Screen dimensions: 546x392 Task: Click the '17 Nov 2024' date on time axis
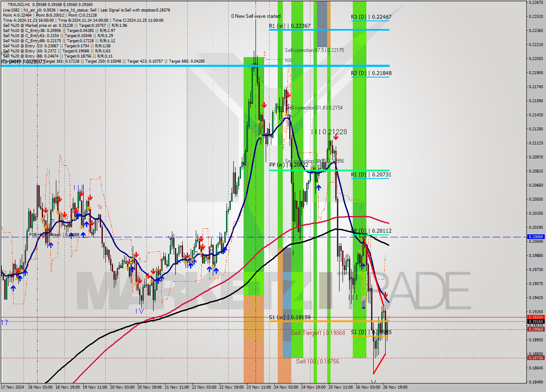click(12, 387)
